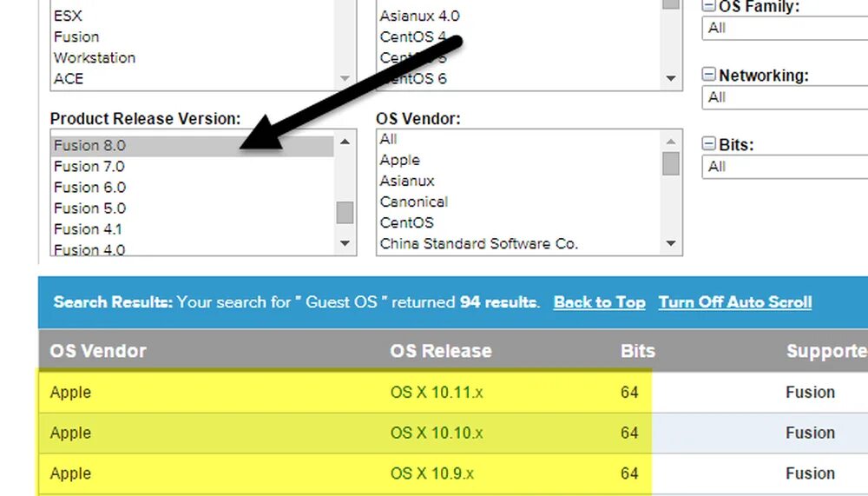Click Turn Off Auto Scroll link

pos(735,302)
